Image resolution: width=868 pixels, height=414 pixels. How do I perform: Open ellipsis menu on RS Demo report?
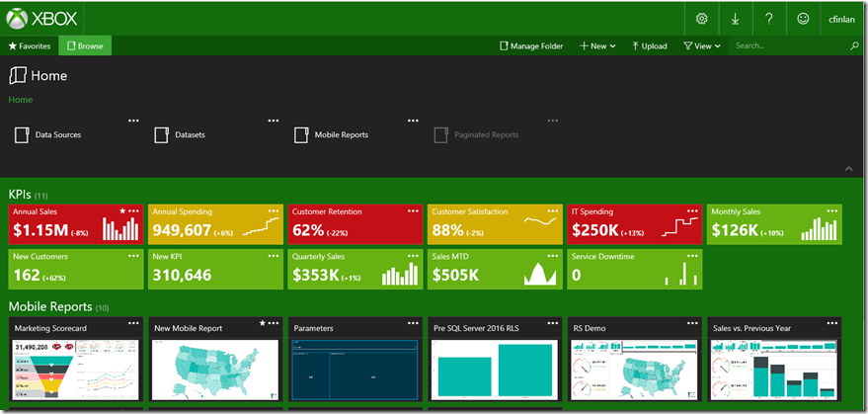click(692, 324)
